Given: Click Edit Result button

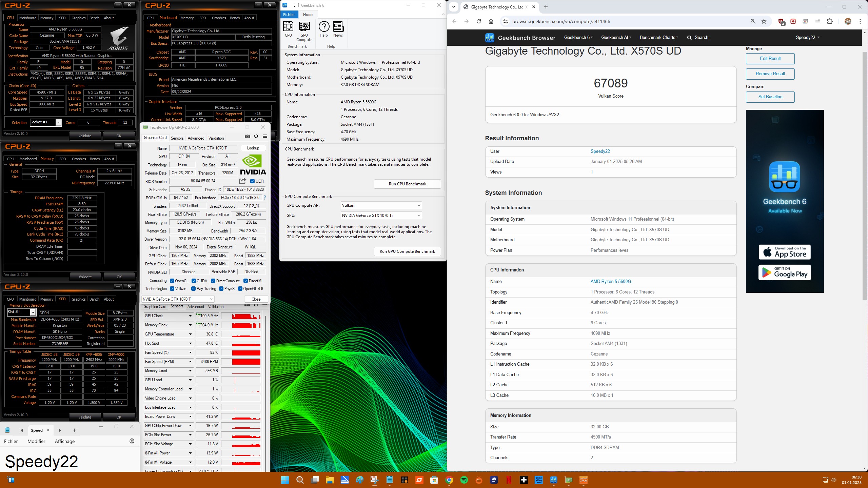Looking at the screenshot, I should 770,59.
